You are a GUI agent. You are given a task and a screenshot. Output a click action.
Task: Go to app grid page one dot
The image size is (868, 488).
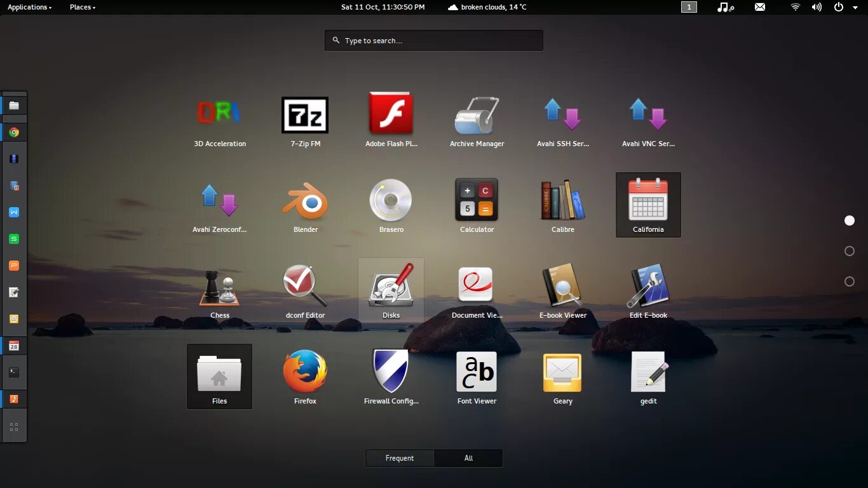(x=850, y=220)
